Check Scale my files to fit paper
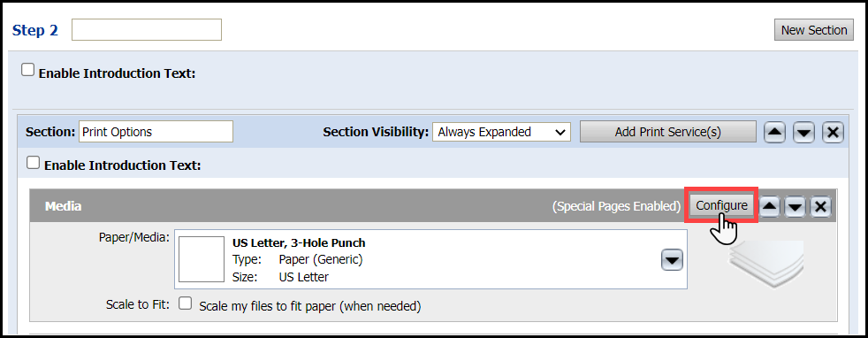The height and width of the screenshot is (338, 868). (x=185, y=303)
